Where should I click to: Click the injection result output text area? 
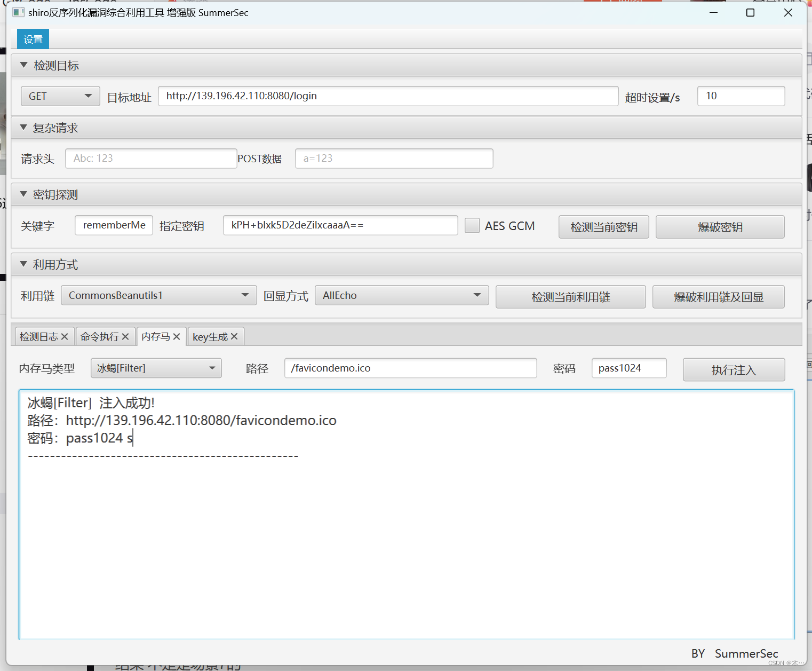pyautogui.click(x=407, y=515)
